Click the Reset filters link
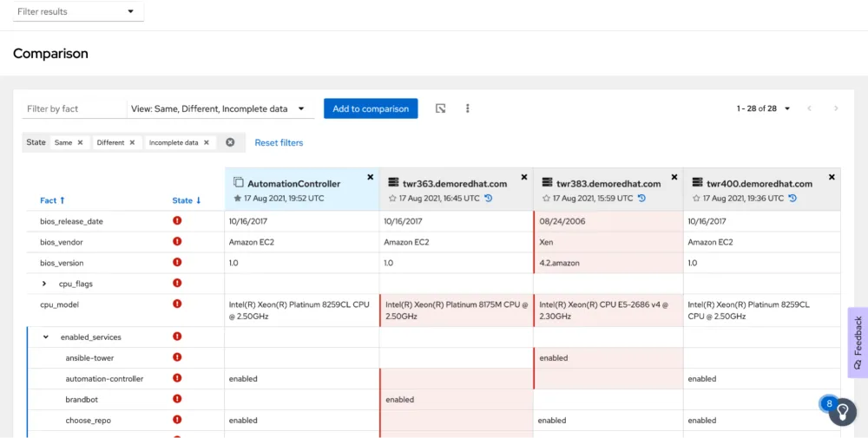The image size is (868, 438). pos(279,142)
